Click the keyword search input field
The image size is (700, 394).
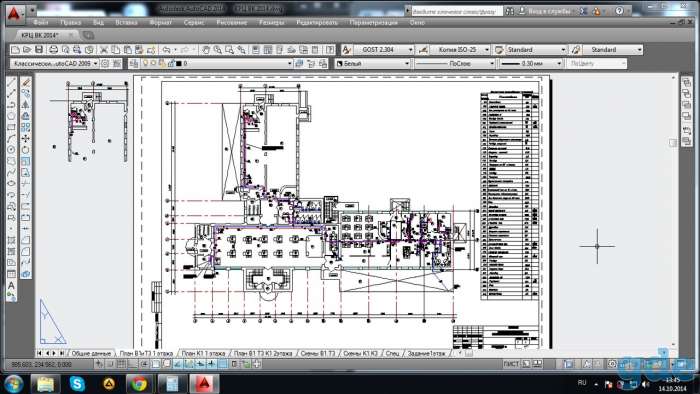[457, 12]
